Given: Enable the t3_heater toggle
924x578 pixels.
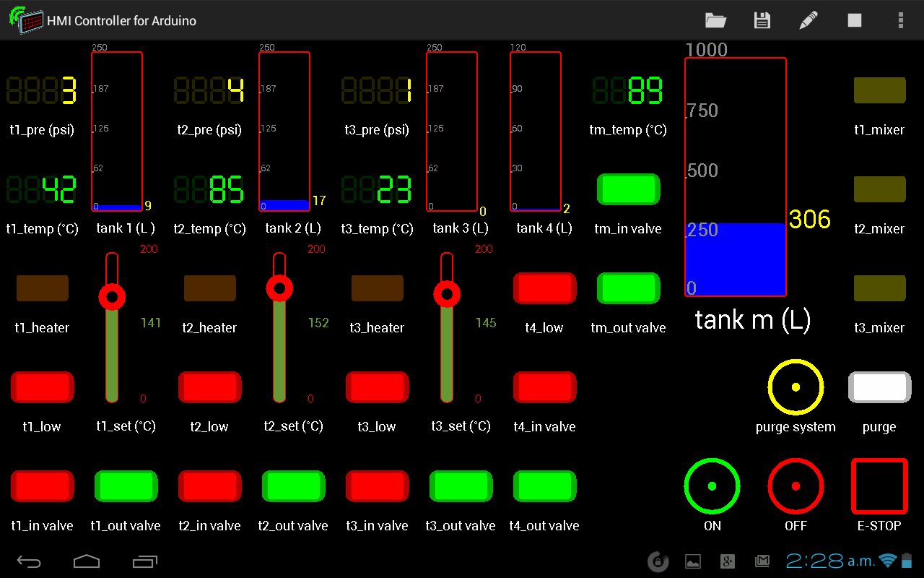Looking at the screenshot, I should [377, 288].
